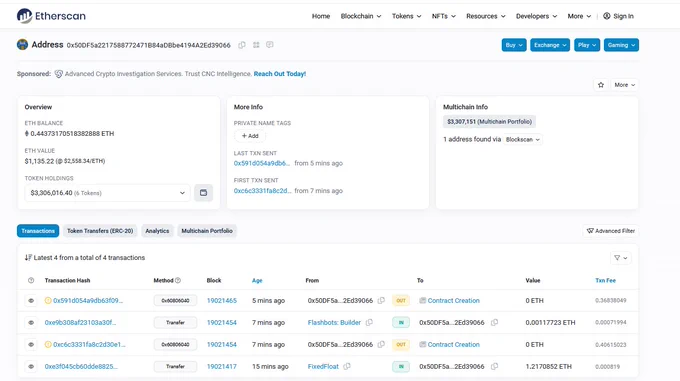Viewport: 680px width, 381px height.
Task: Expand the token holdings dropdown
Action: 108,193
